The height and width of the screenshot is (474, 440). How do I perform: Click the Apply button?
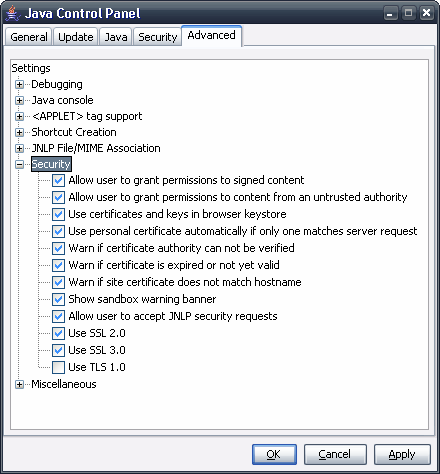402,454
